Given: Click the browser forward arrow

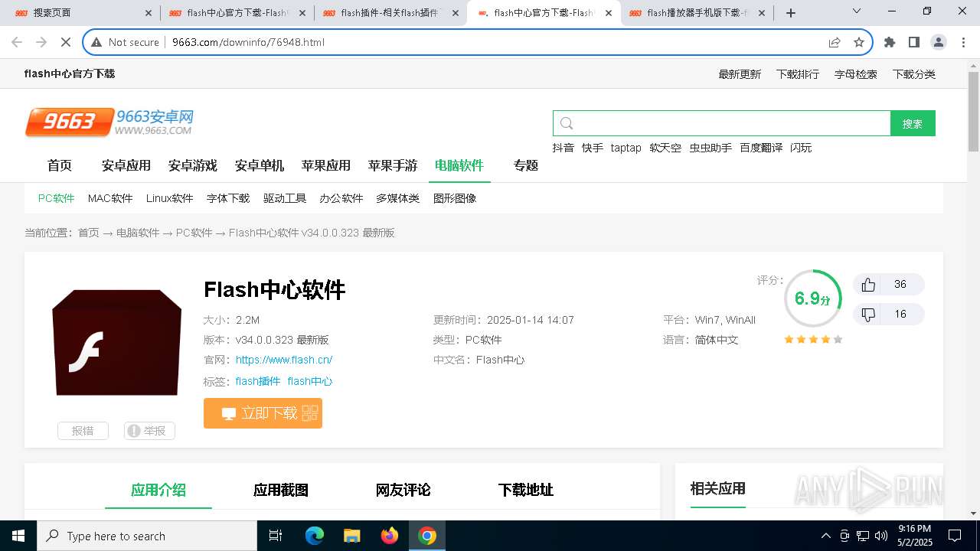Looking at the screenshot, I should (41, 42).
